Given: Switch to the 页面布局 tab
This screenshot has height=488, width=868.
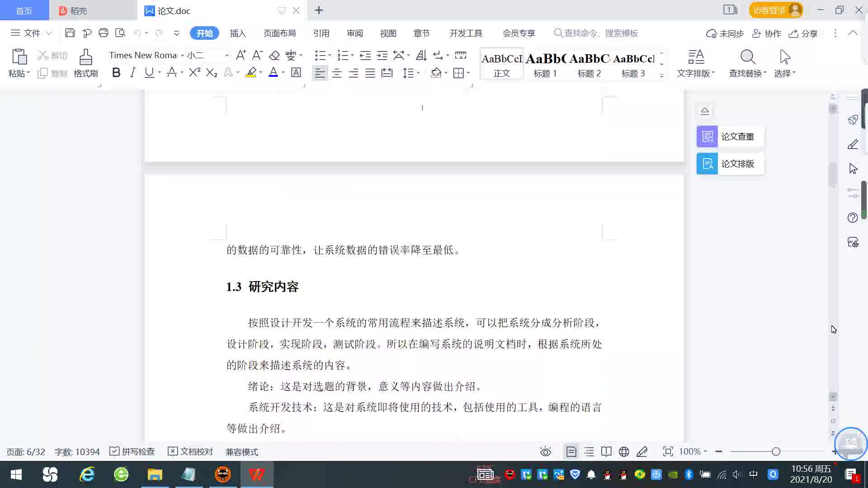Looking at the screenshot, I should point(279,33).
